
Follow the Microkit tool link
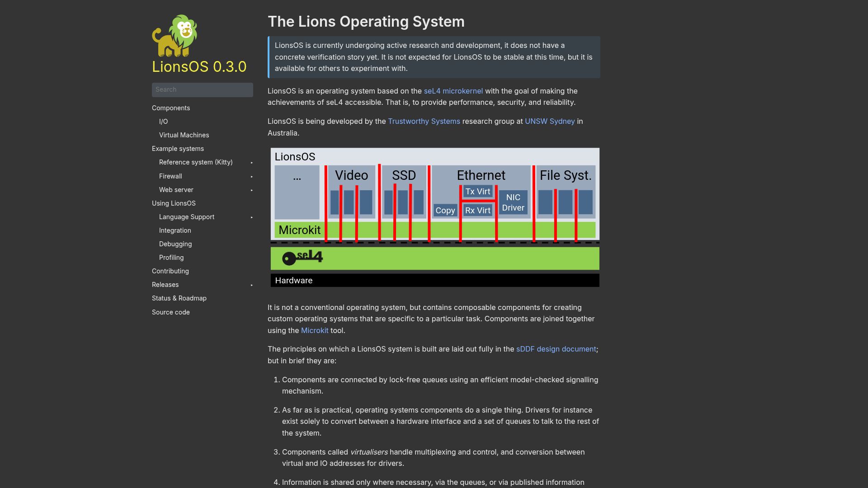315,330
